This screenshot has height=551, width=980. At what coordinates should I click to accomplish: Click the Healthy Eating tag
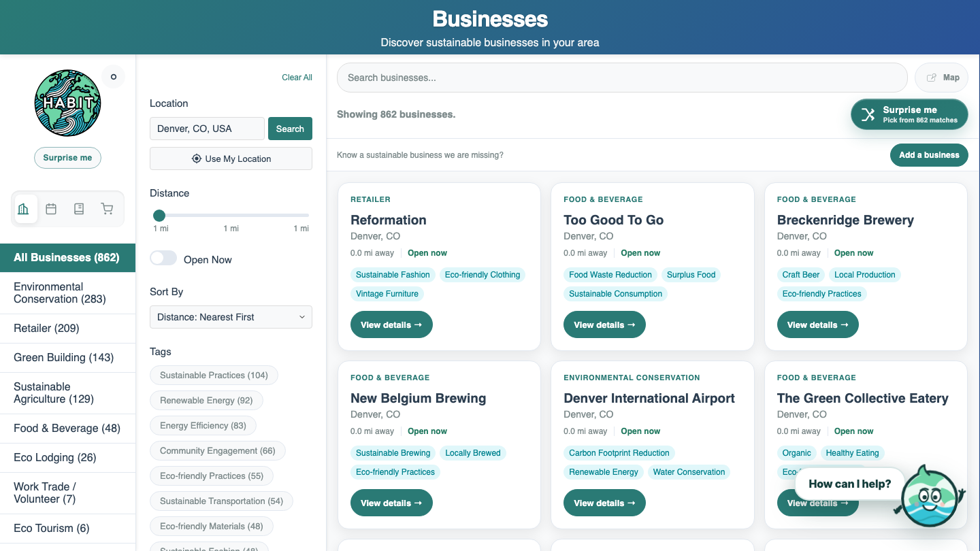tap(853, 453)
